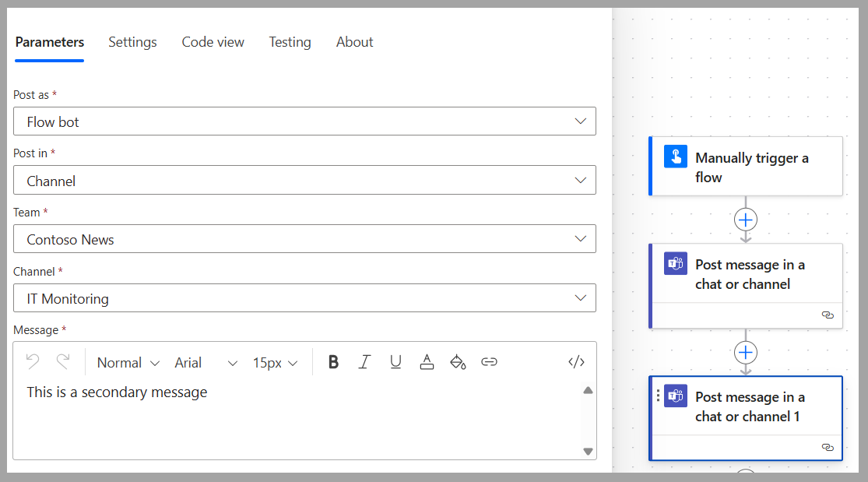
Task: Click the Manually trigger a flow icon
Action: point(675,156)
